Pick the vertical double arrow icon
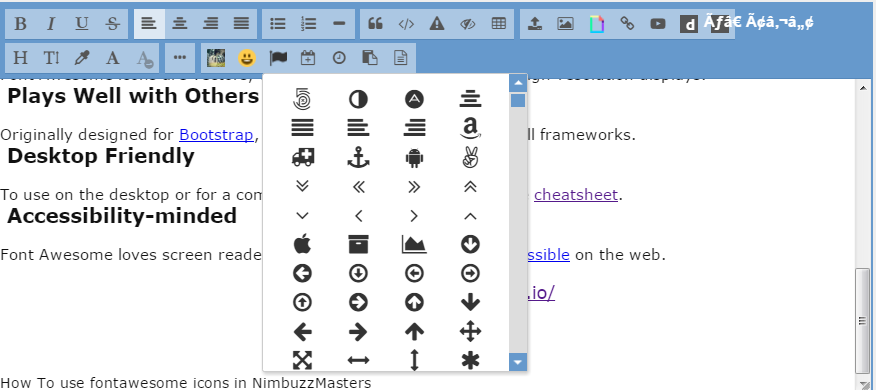This screenshot has height=390, width=876. [414, 360]
